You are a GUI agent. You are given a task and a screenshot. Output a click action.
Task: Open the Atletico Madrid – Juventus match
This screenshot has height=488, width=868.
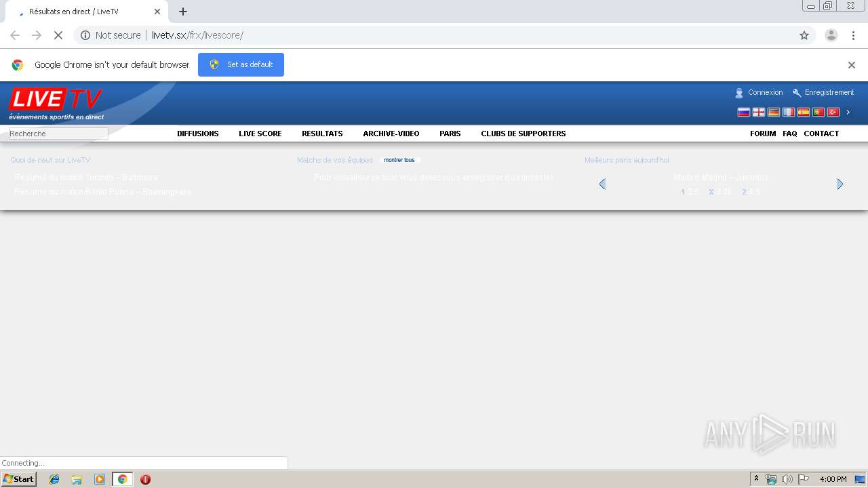[x=721, y=178]
